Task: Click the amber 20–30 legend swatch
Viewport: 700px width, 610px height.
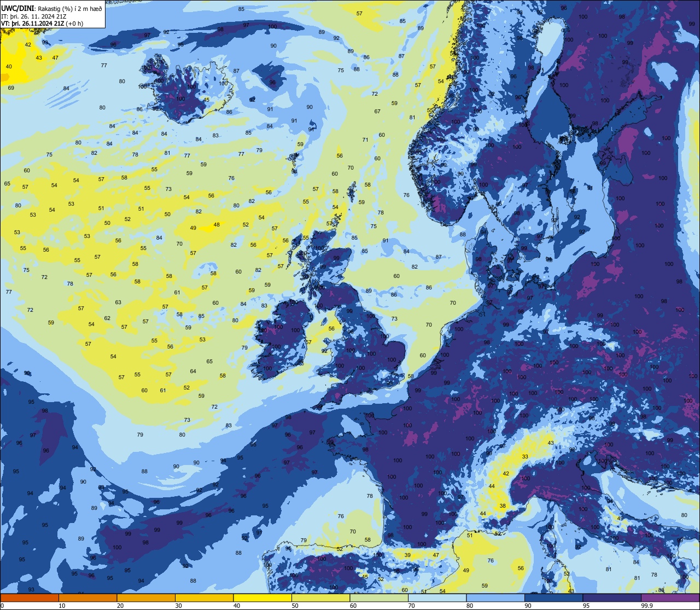Action: click(x=146, y=597)
